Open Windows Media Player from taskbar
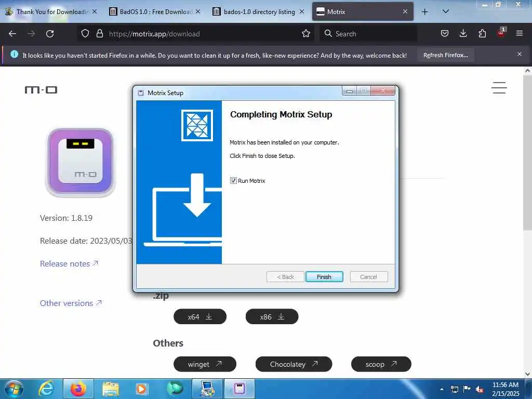532x399 pixels. click(x=141, y=389)
